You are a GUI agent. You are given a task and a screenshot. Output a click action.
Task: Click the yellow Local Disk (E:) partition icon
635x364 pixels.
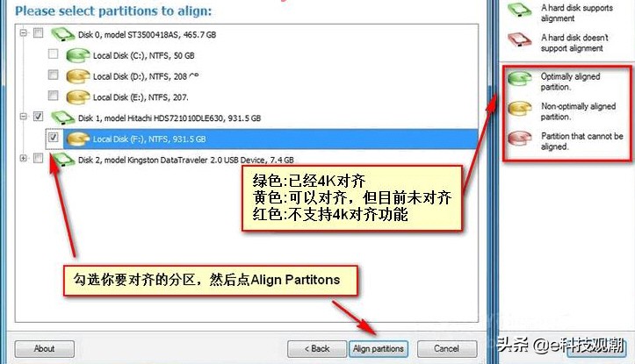pyautogui.click(x=78, y=97)
